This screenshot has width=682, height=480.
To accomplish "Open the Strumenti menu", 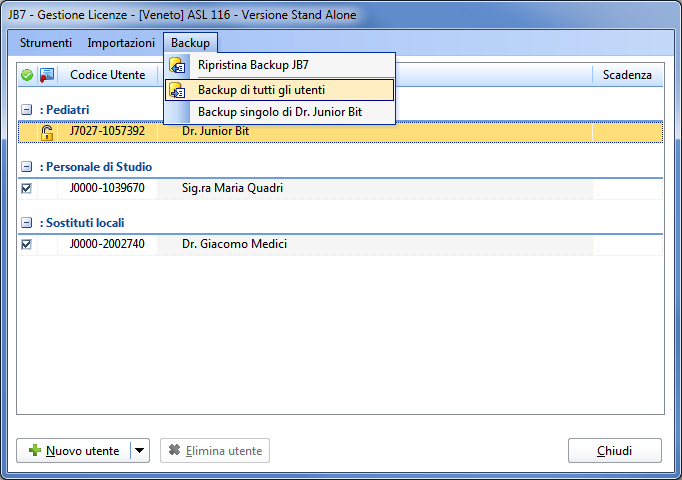I will [46, 43].
